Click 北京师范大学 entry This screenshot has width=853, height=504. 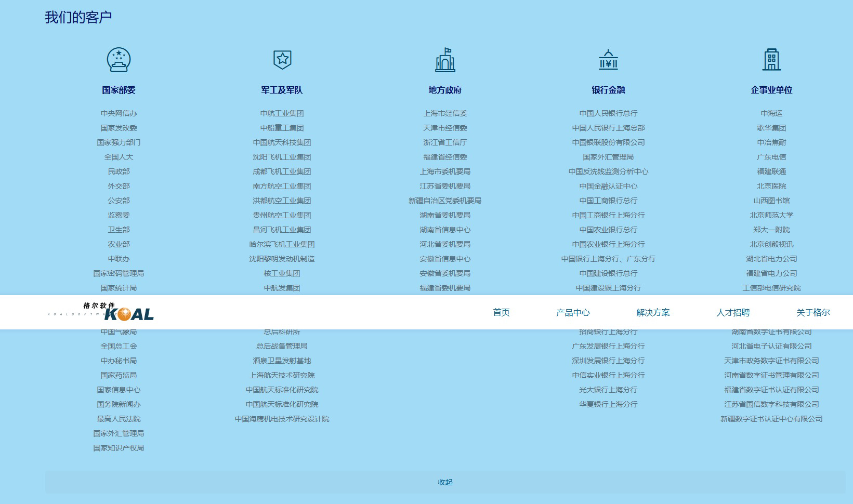771,215
